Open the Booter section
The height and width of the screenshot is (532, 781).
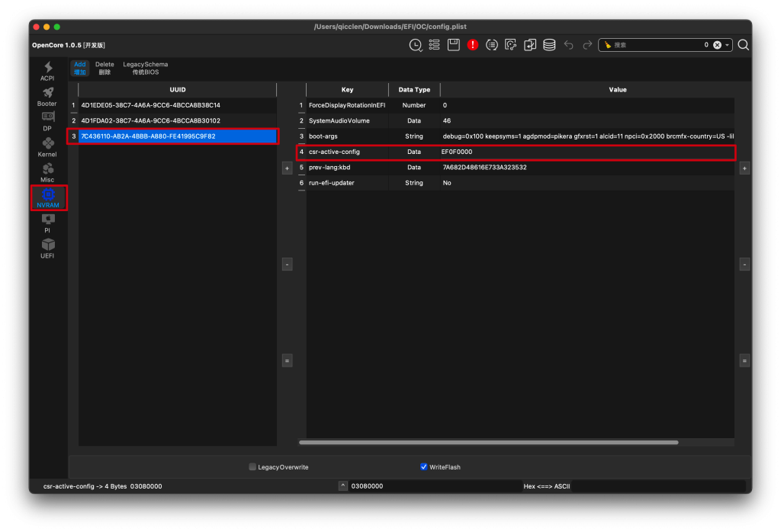click(47, 97)
